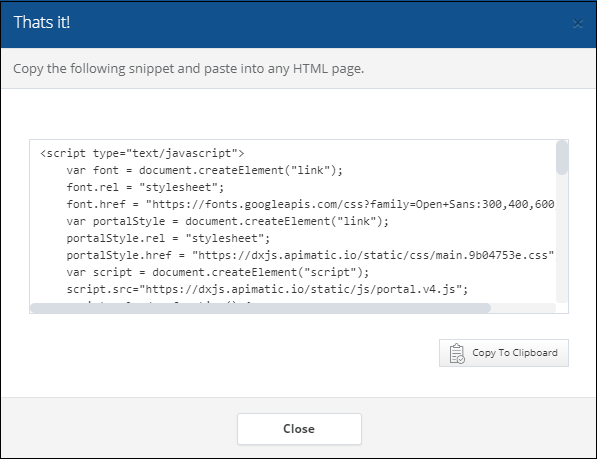Click the "Copy the following snippet" instruction text
The height and width of the screenshot is (459, 597).
coord(188,69)
